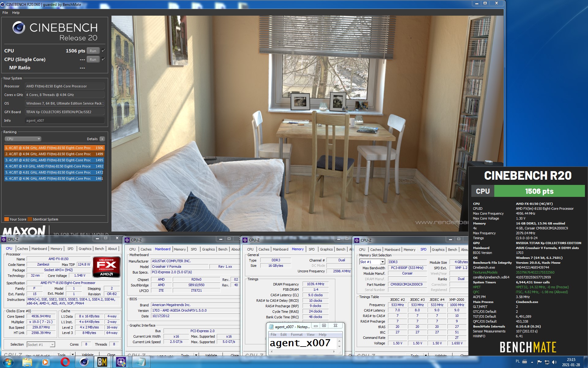Click Core Speed value 4936.94 MHz
588x368 pixels.
click(x=41, y=316)
